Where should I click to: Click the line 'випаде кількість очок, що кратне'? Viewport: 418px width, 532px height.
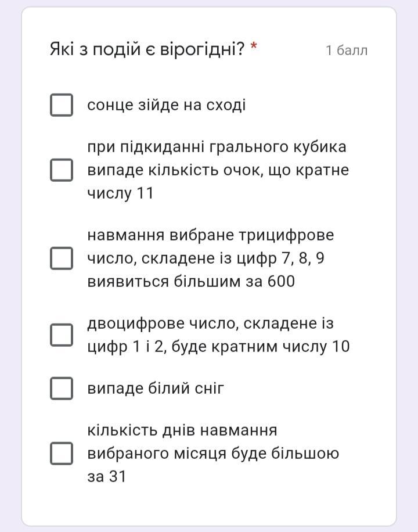pyautogui.click(x=218, y=170)
